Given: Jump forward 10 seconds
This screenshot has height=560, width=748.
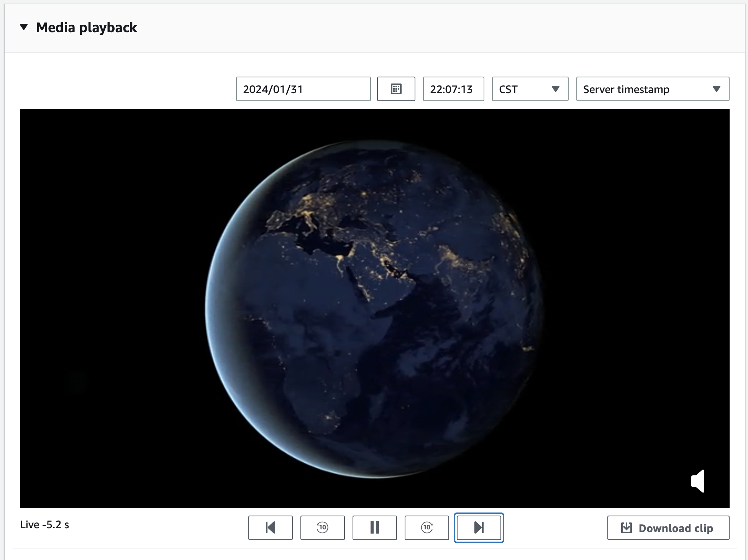Looking at the screenshot, I should 426,528.
